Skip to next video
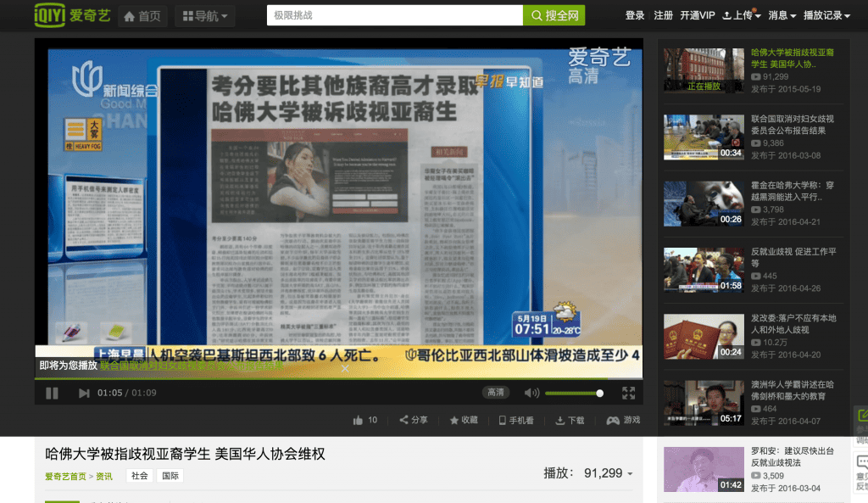 click(x=84, y=393)
